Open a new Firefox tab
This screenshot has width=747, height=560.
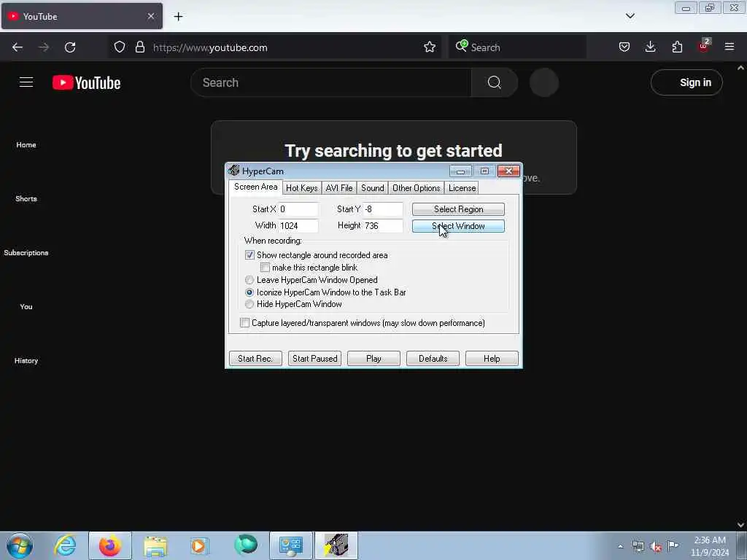point(178,17)
